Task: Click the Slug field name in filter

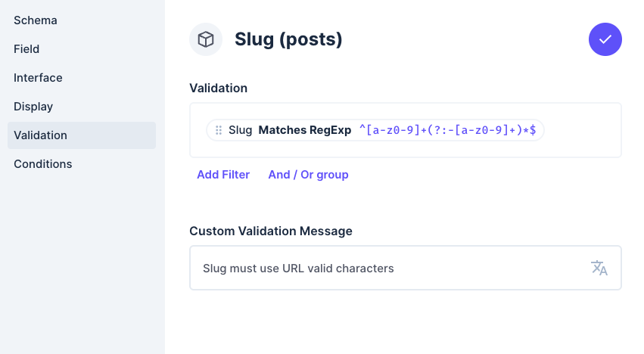Action: pos(240,130)
